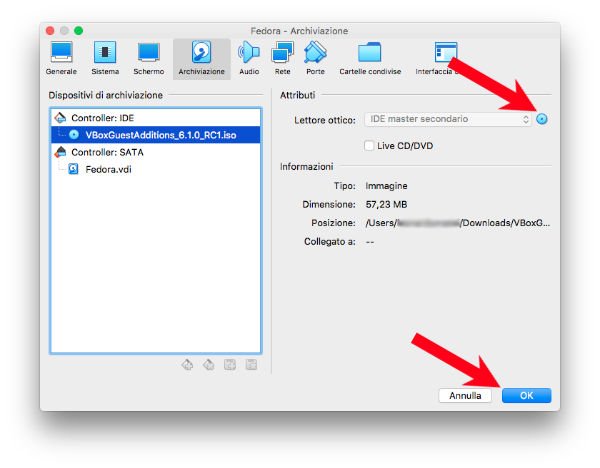Click the optical disc icon beside VBoxGuestAdditions
Viewport: 600px width, 468px height.
(74, 135)
